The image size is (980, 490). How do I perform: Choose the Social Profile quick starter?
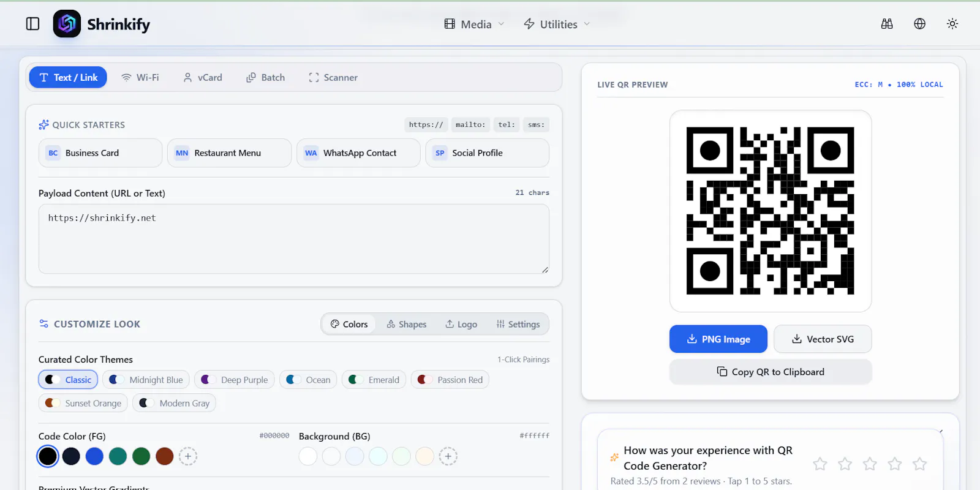pyautogui.click(x=488, y=153)
